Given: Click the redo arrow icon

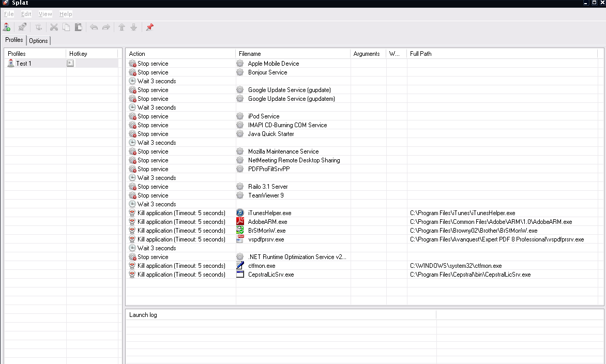Looking at the screenshot, I should [x=106, y=27].
